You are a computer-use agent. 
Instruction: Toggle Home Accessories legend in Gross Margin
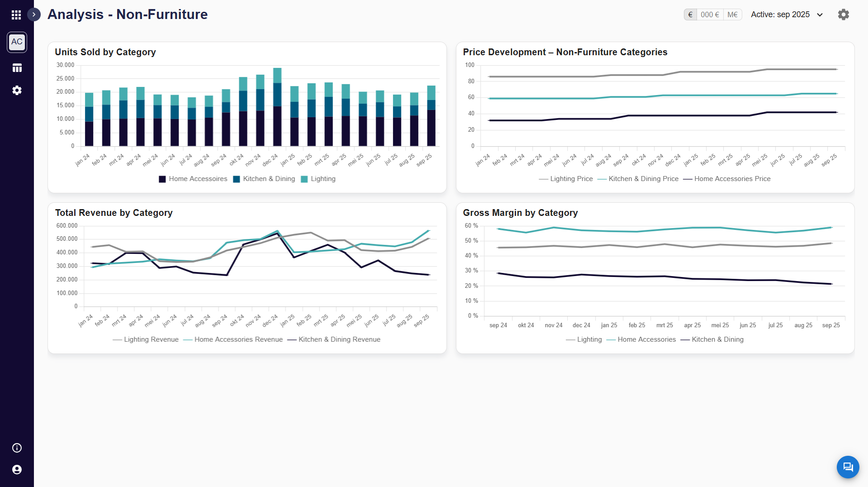tap(641, 339)
